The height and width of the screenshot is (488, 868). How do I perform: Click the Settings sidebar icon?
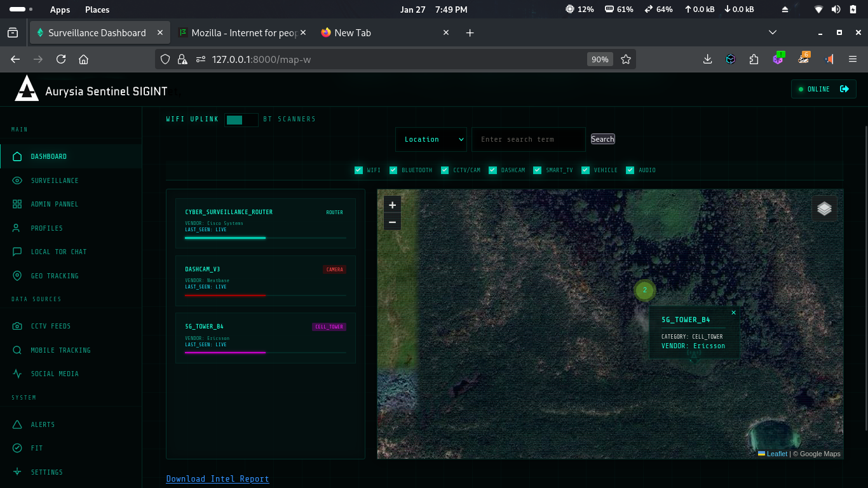[x=17, y=472]
